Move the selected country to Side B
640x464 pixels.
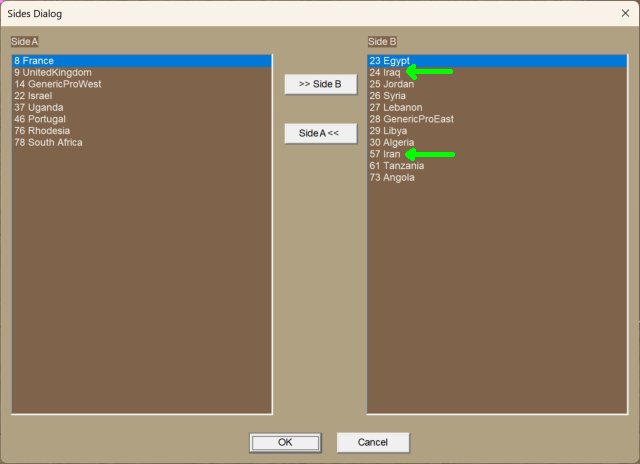point(320,84)
